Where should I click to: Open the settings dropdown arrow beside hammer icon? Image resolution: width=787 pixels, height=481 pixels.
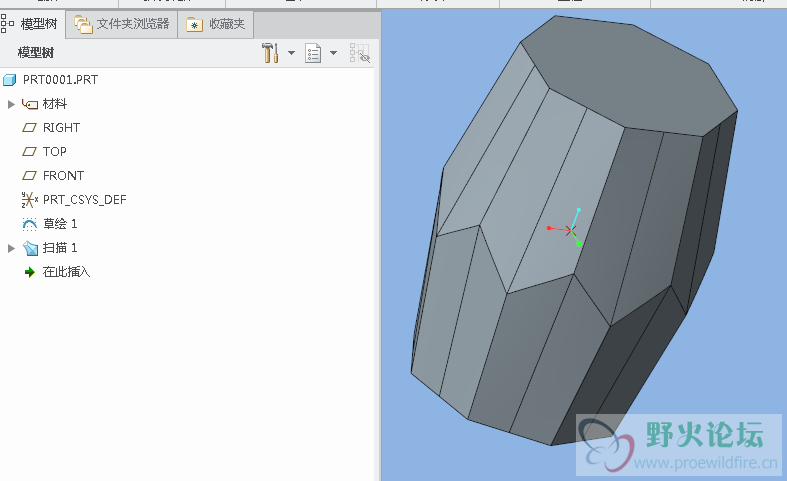click(x=291, y=53)
